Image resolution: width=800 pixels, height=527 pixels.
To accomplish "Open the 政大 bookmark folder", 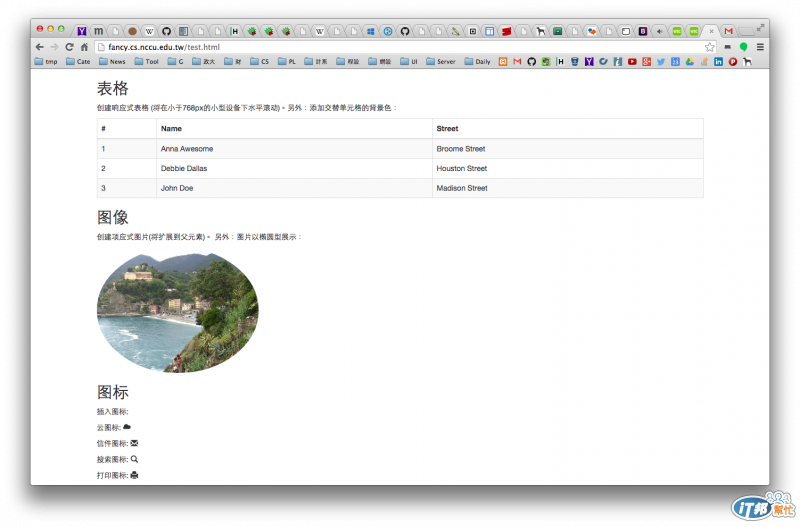I will tap(204, 62).
